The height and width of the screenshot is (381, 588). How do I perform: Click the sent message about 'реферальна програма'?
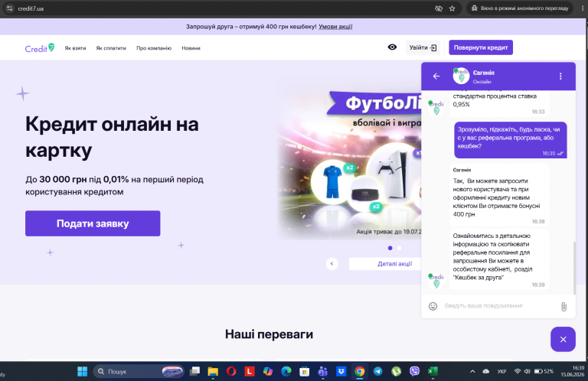tap(511, 140)
